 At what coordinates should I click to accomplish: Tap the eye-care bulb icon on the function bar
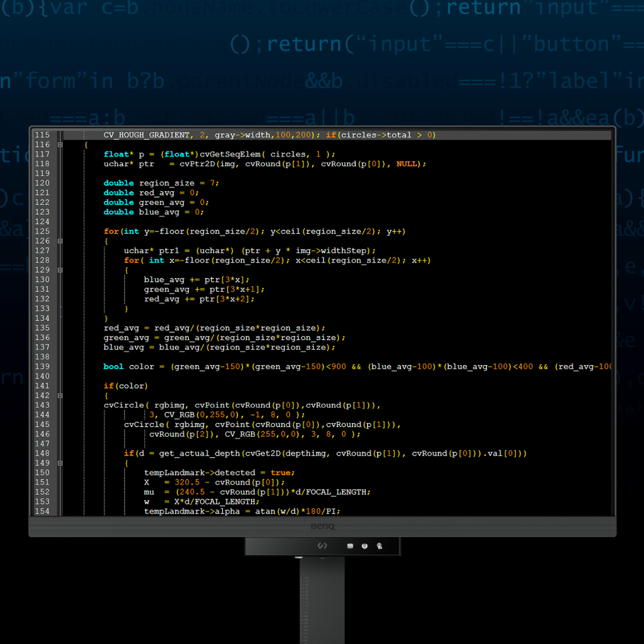click(380, 546)
